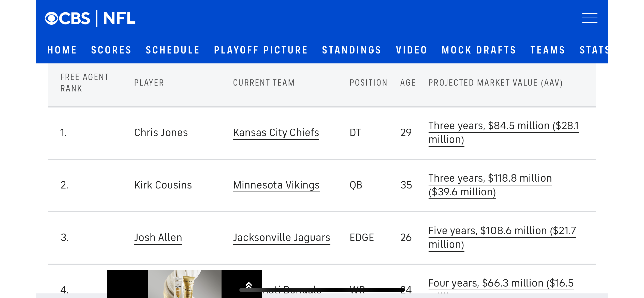Screen dimensions: 644x298
Task: Open the Scores section
Action: click(111, 50)
